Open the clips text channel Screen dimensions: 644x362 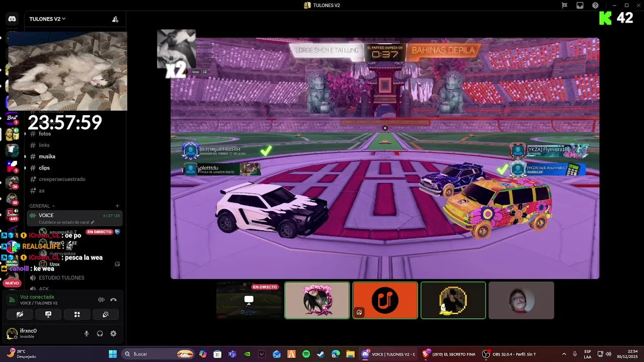point(74,168)
